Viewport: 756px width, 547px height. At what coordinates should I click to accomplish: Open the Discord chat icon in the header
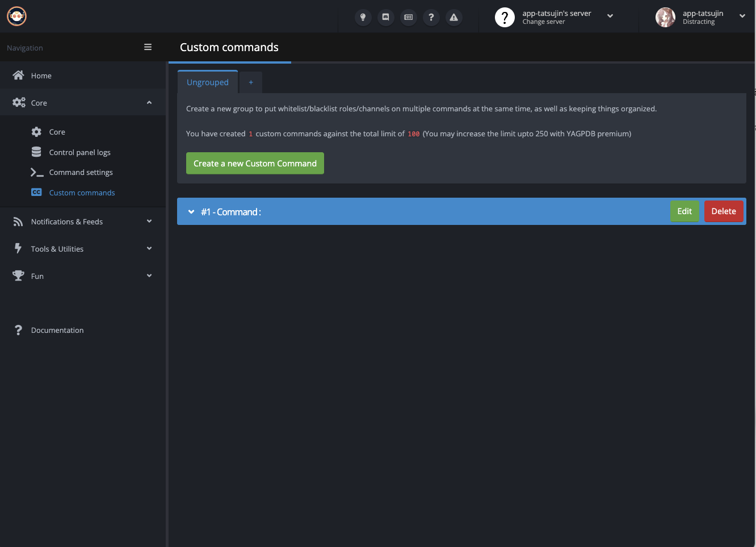coord(385,17)
